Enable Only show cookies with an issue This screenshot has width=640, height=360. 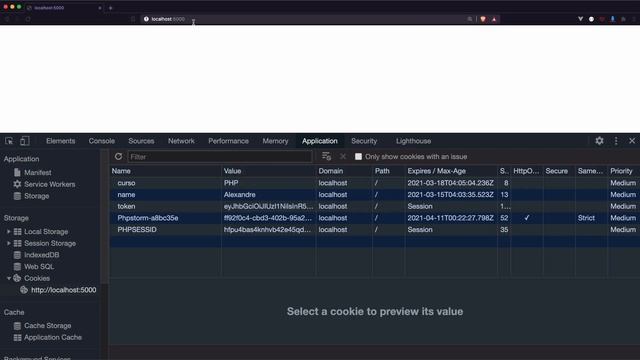(x=358, y=157)
